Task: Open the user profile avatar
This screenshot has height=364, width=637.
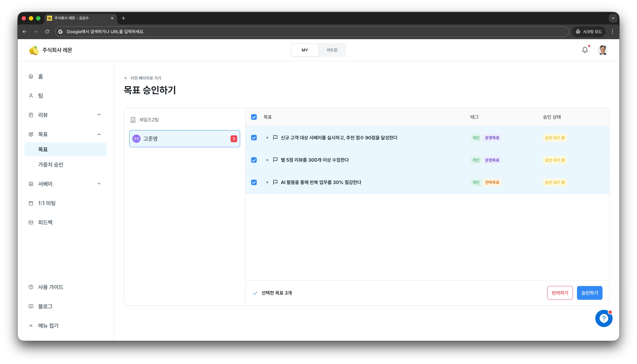Action: (x=603, y=50)
